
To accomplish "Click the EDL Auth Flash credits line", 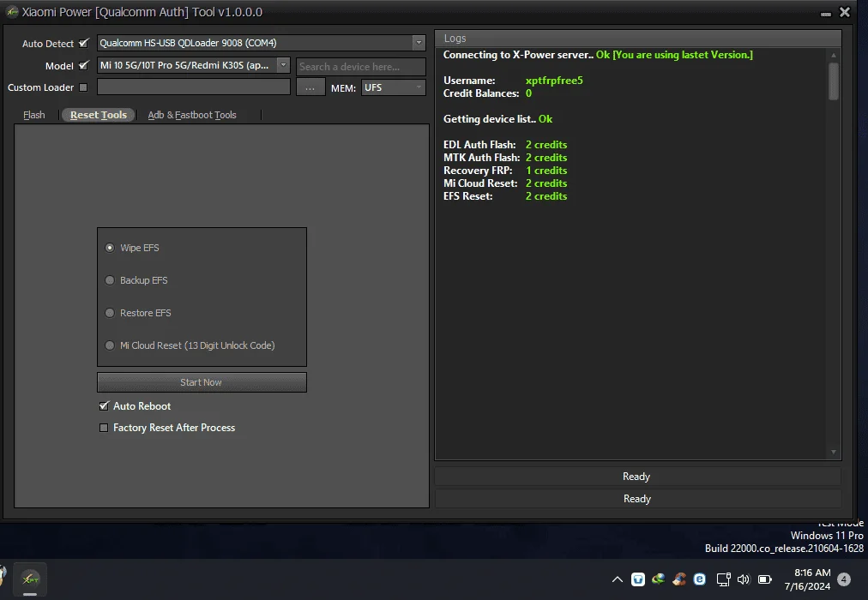I will coord(505,144).
